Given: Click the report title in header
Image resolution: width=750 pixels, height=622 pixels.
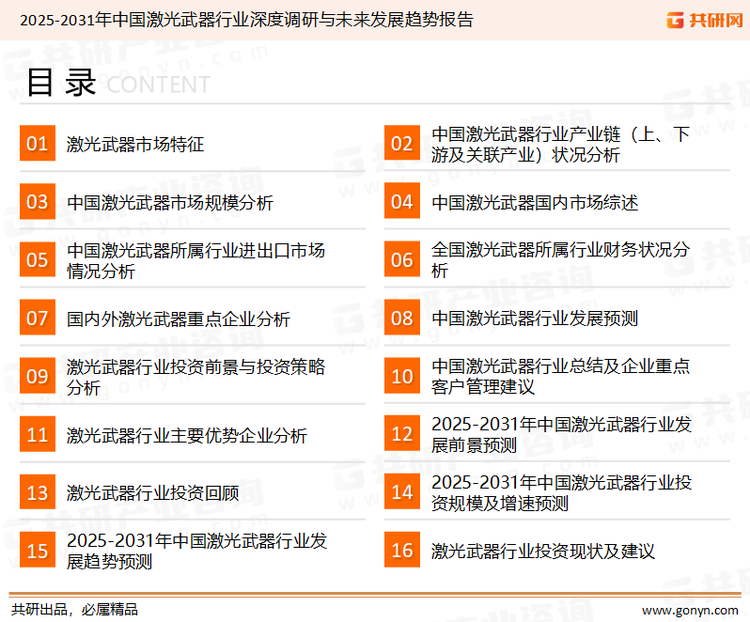Looking at the screenshot, I should click(x=247, y=20).
